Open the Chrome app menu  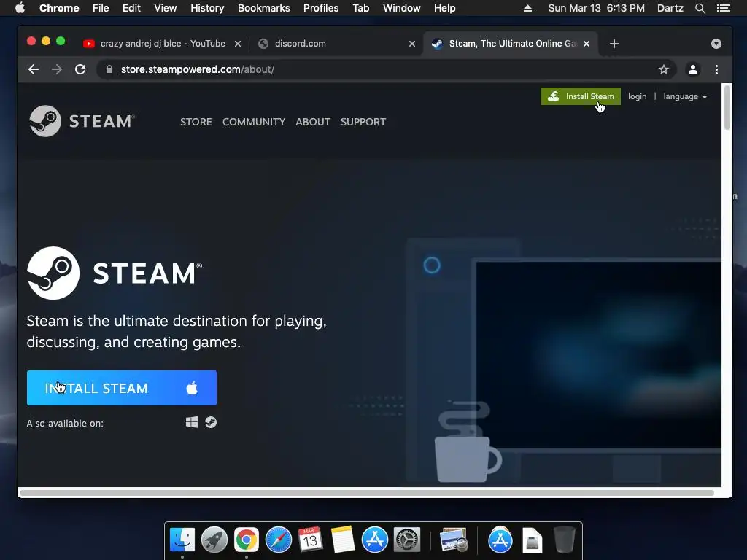click(59, 8)
